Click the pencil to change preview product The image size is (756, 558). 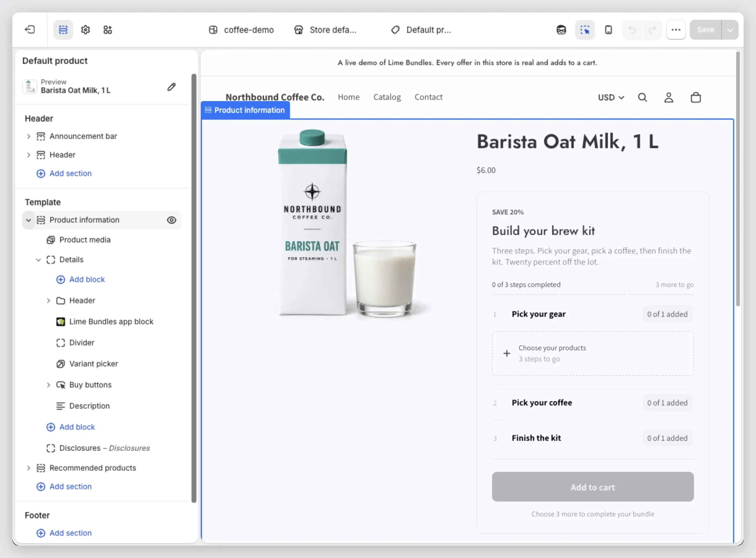tap(171, 87)
